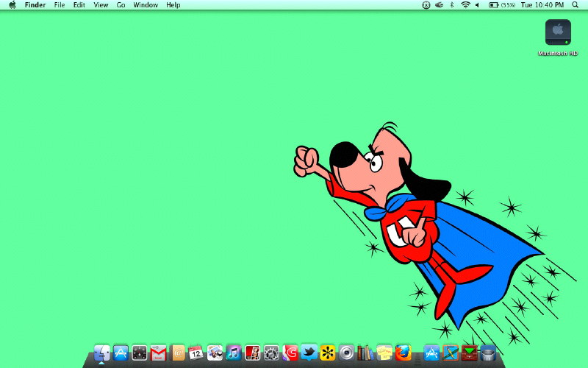Viewport: 588px width, 368px height.
Task: Open the bookshelf library app in Dock
Action: click(365, 353)
